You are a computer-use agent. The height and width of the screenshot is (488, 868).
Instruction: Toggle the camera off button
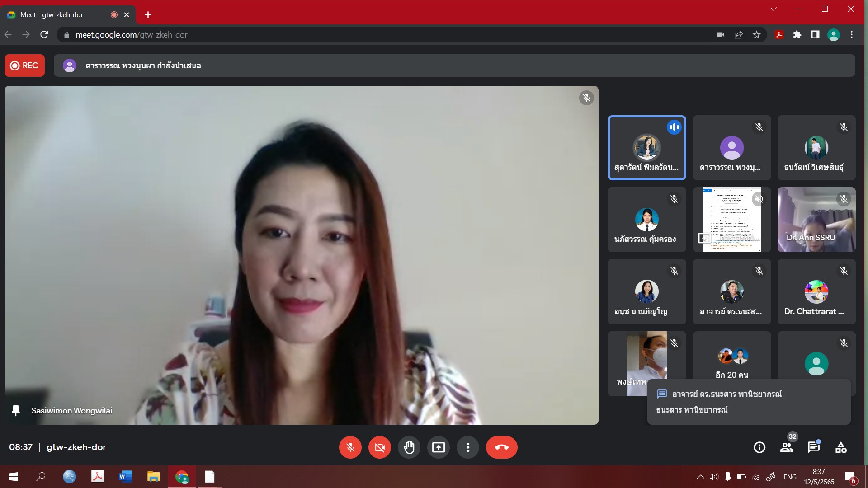pyautogui.click(x=379, y=447)
